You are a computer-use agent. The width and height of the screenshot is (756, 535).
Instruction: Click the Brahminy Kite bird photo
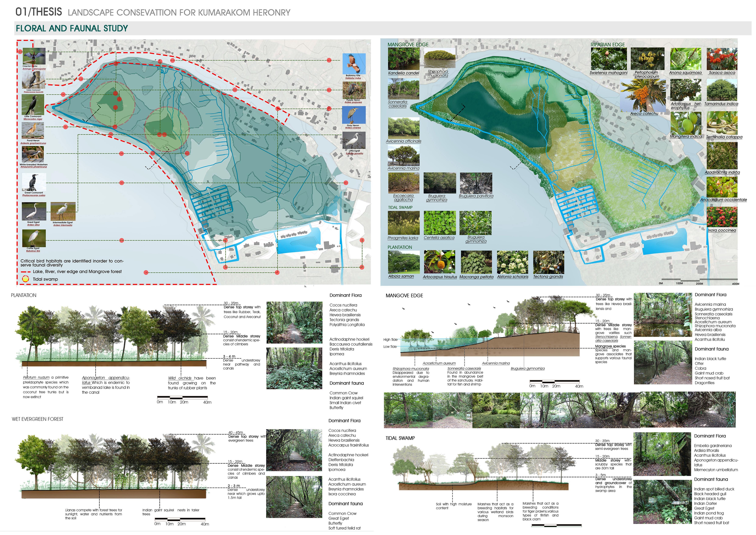[x=354, y=64]
